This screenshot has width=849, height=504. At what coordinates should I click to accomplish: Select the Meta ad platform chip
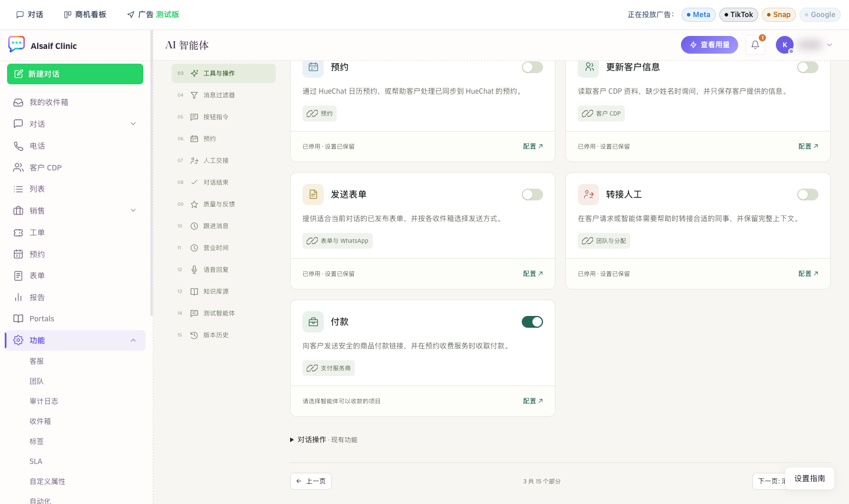coord(699,15)
